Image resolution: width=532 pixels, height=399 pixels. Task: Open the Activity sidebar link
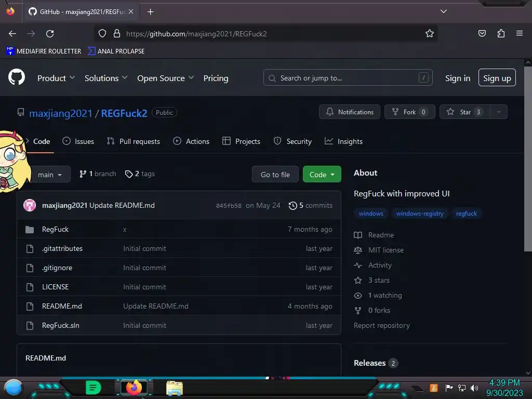click(373, 265)
